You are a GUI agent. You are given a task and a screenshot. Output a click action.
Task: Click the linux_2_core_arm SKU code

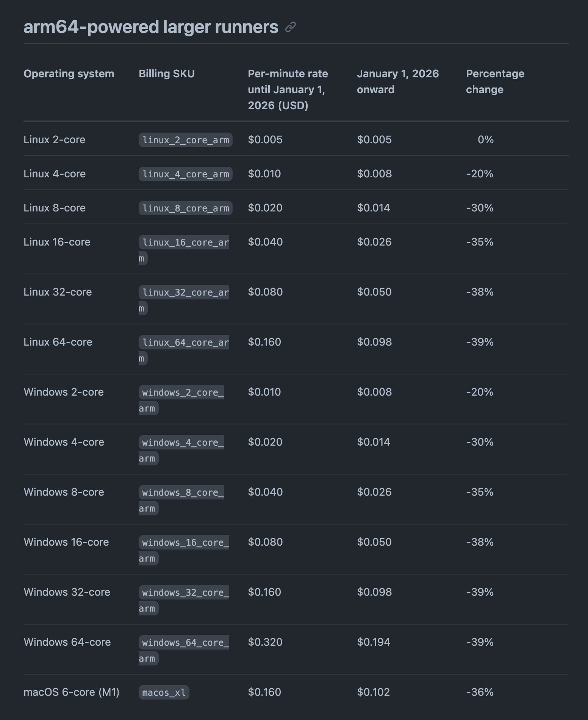pyautogui.click(x=185, y=140)
